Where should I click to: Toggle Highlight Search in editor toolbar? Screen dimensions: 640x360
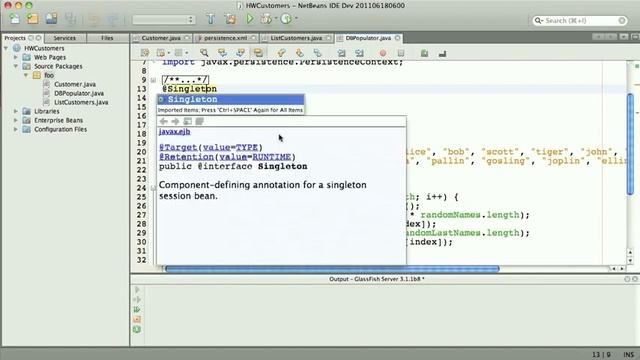tap(258, 53)
